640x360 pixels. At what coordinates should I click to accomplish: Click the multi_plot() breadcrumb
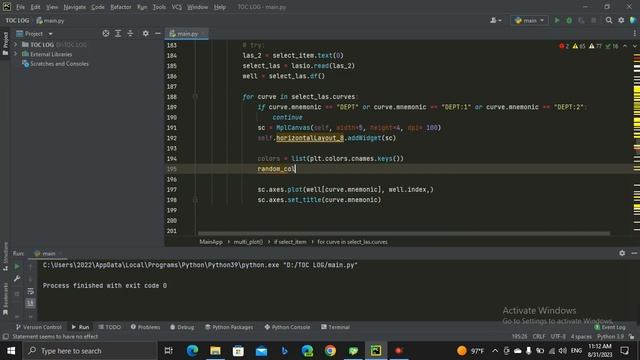pyautogui.click(x=248, y=242)
